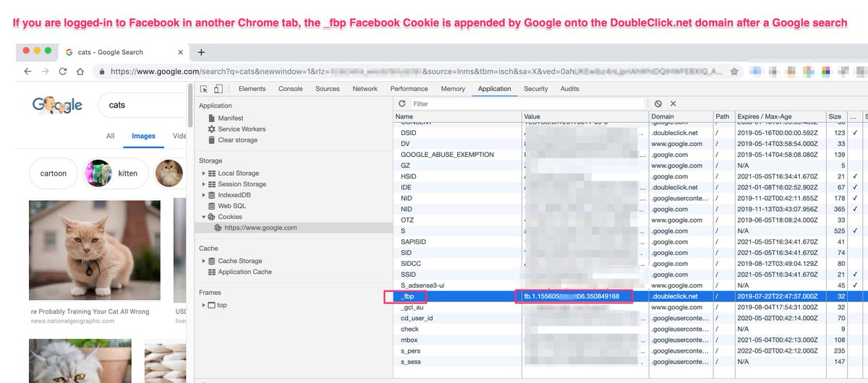Focus the cookie Filter field
The image size is (868, 383).
tap(528, 104)
